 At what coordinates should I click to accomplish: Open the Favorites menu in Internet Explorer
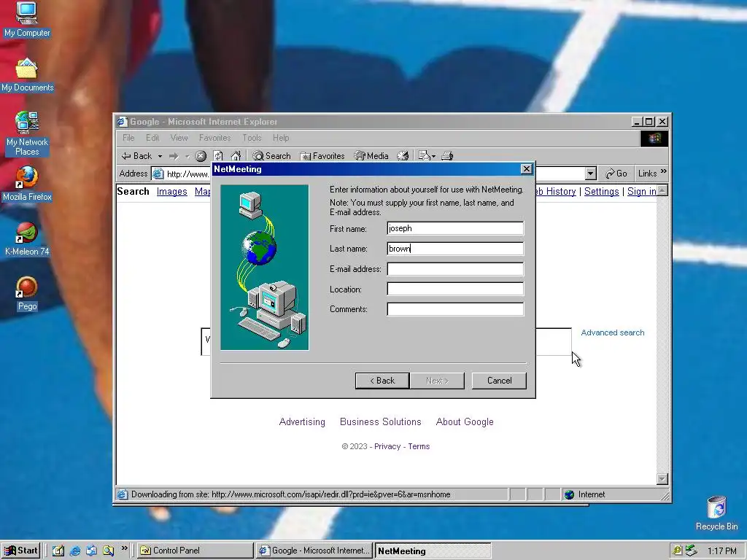click(x=215, y=138)
